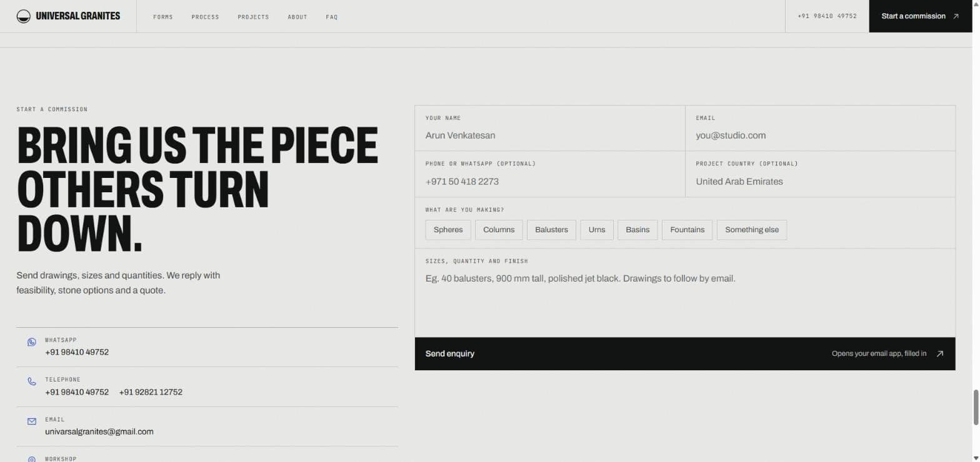
Task: Select the Fountains option chip
Action: [687, 230]
